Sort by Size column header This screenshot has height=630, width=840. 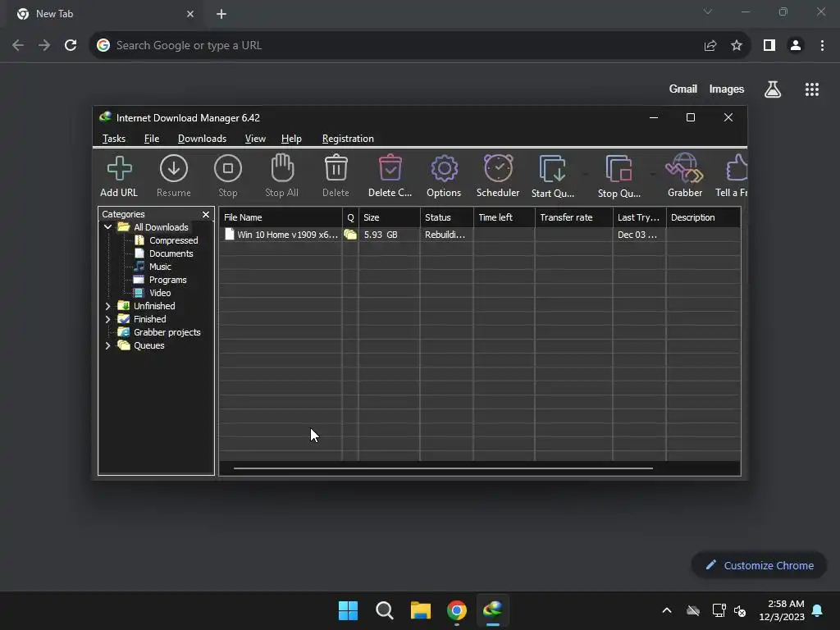390,217
